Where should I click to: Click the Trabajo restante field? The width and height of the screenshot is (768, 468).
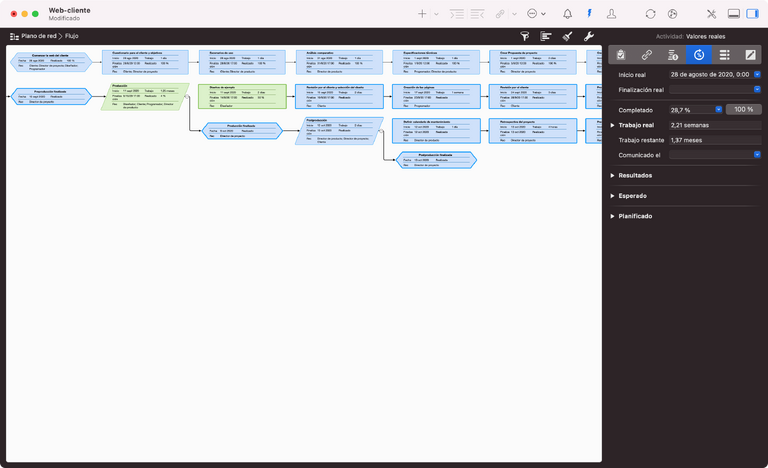(714, 140)
